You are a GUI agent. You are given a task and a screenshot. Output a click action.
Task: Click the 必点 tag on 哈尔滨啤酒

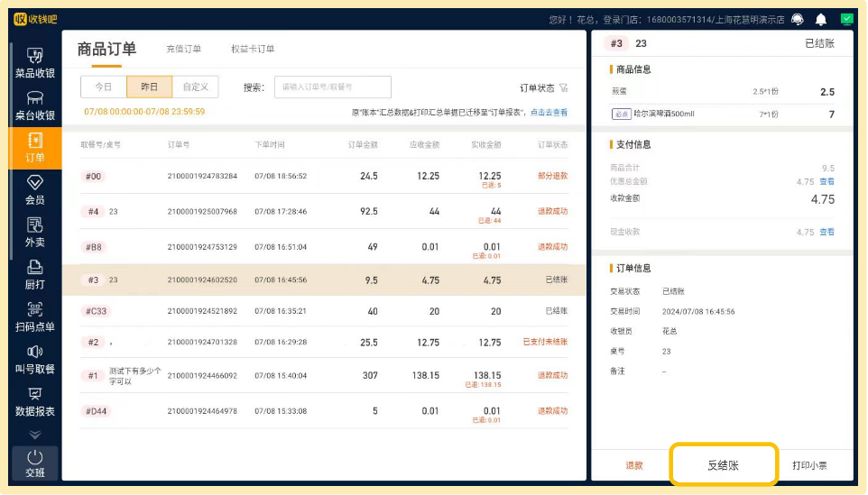[621, 114]
